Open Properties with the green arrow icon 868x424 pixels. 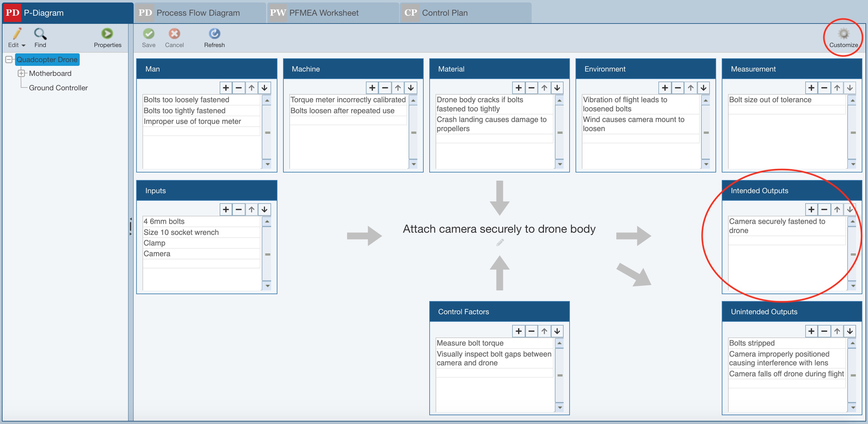click(x=107, y=34)
